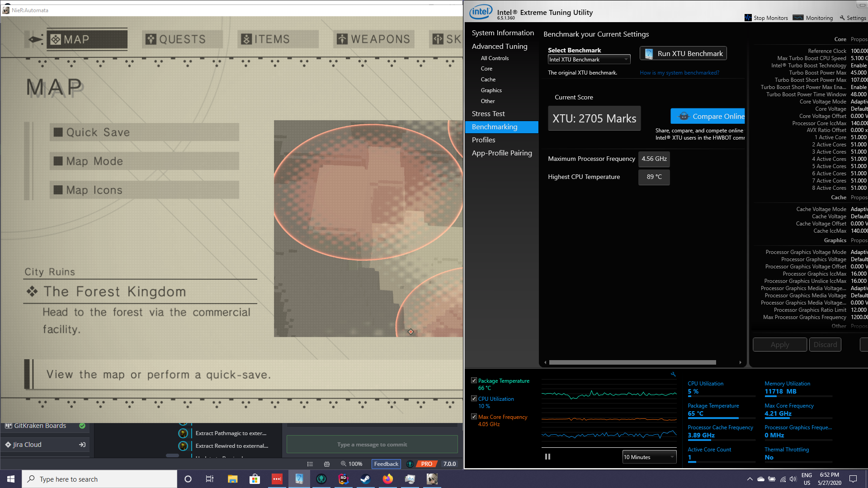The height and width of the screenshot is (488, 868).
Task: Open Cortana from the taskbar
Action: [188, 479]
